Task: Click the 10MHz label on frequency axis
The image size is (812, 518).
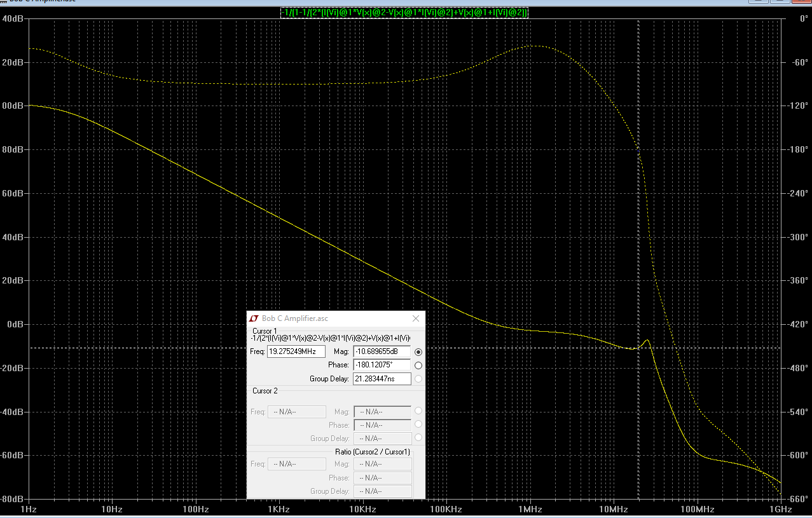Action: (613, 510)
